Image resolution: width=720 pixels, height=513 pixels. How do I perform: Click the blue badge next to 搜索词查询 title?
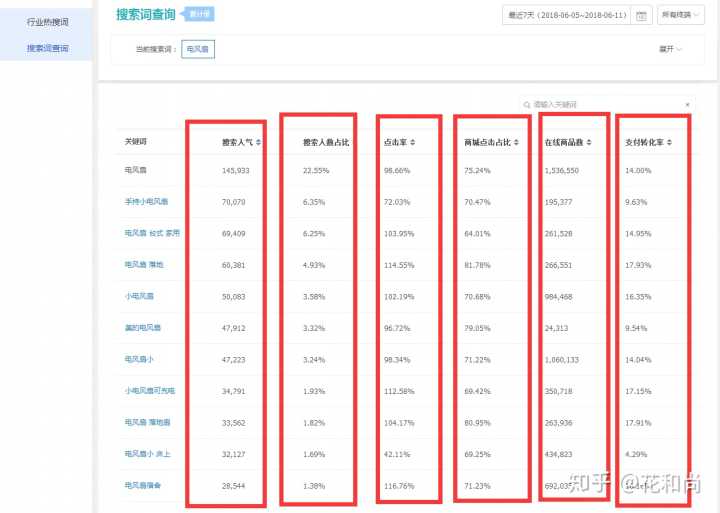pyautogui.click(x=197, y=14)
